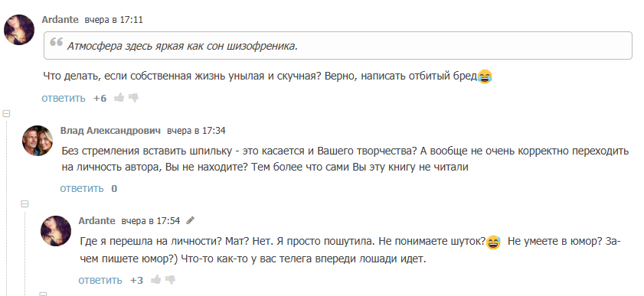Screen dimensions: 644x296
Task: Reply to Ardante's first comment
Action: 64,98
